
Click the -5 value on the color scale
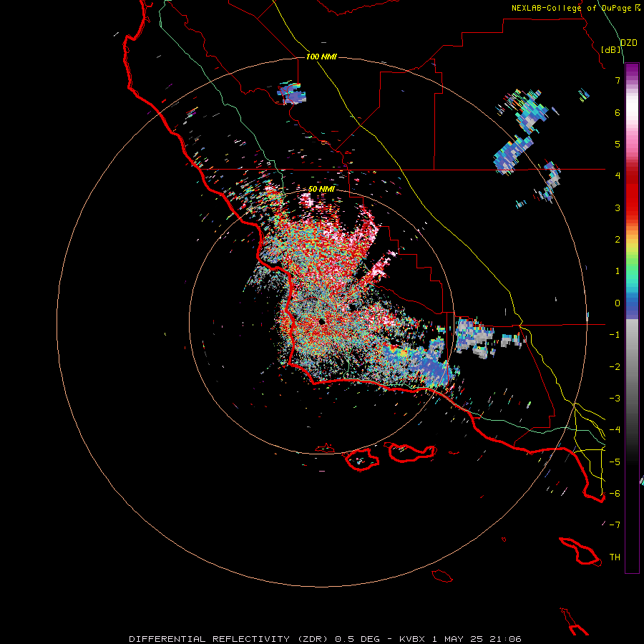coord(615,462)
